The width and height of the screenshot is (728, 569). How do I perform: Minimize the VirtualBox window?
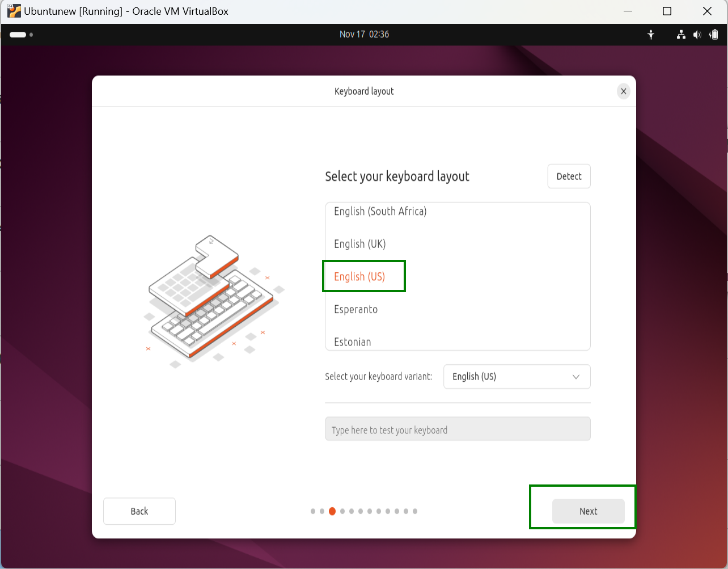(x=628, y=11)
